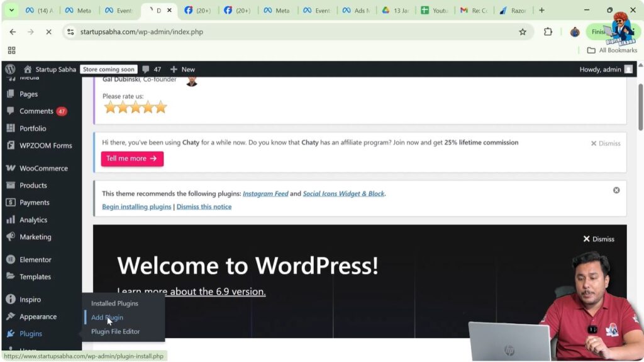
Task: Open the apps grid in bookmarks bar
Action: (11, 50)
